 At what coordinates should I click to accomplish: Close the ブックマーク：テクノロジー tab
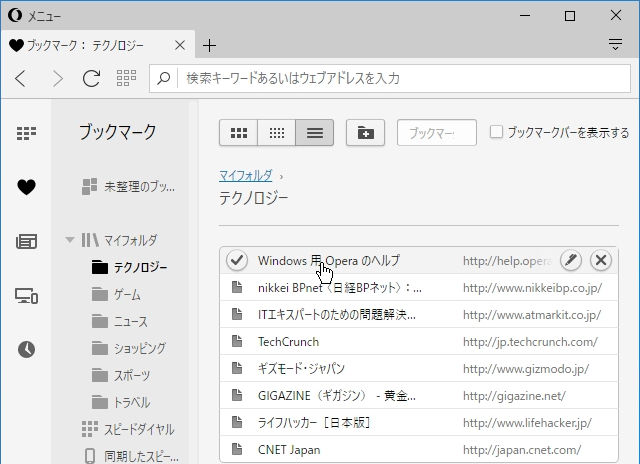[180, 45]
